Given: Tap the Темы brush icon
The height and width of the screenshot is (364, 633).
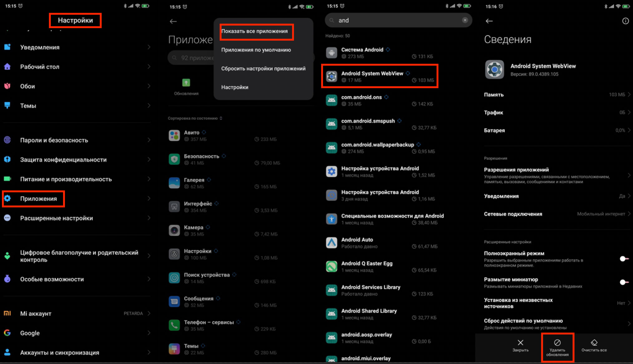Looking at the screenshot, I should coord(7,106).
